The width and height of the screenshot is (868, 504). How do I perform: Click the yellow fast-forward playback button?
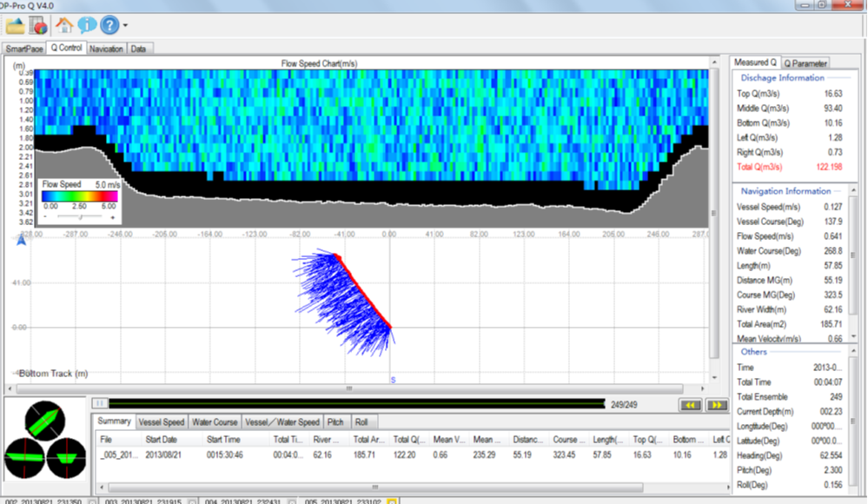click(717, 404)
